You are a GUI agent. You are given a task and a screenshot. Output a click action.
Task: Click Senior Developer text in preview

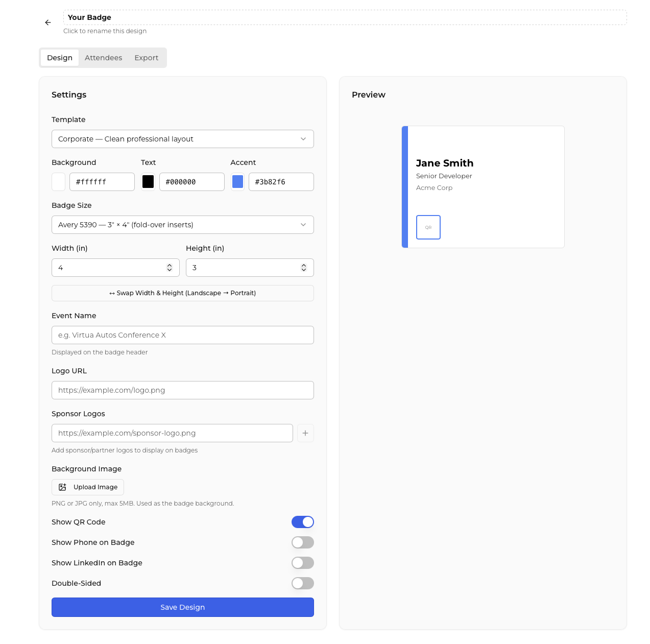click(x=444, y=176)
